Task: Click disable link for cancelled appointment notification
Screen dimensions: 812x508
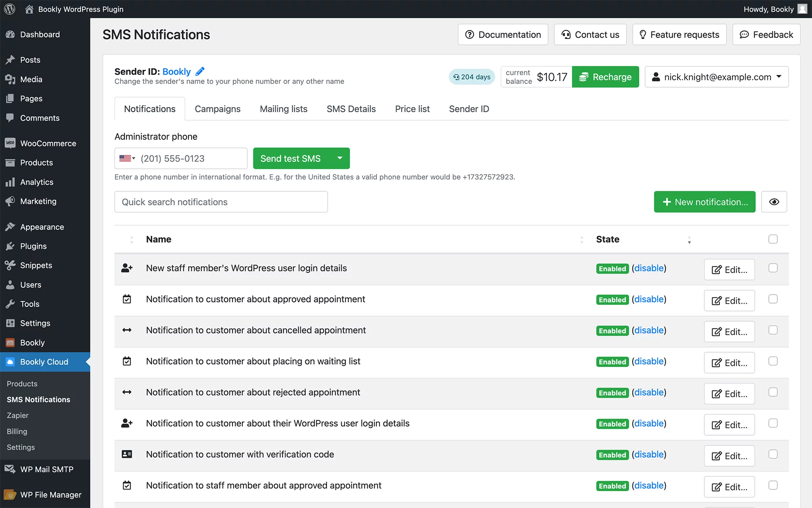Action: [649, 330]
